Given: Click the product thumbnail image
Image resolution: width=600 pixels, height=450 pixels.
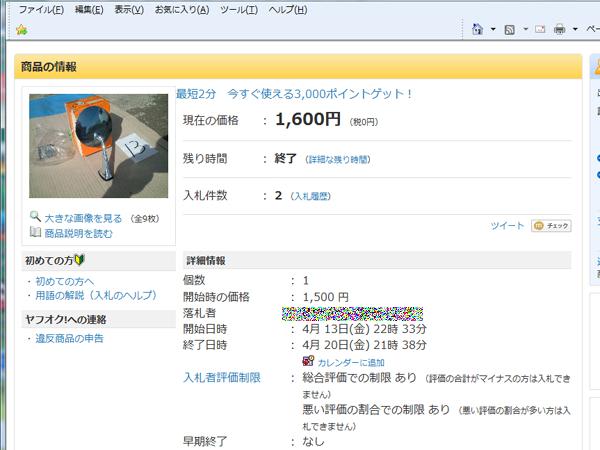Looking at the screenshot, I should point(97,146).
